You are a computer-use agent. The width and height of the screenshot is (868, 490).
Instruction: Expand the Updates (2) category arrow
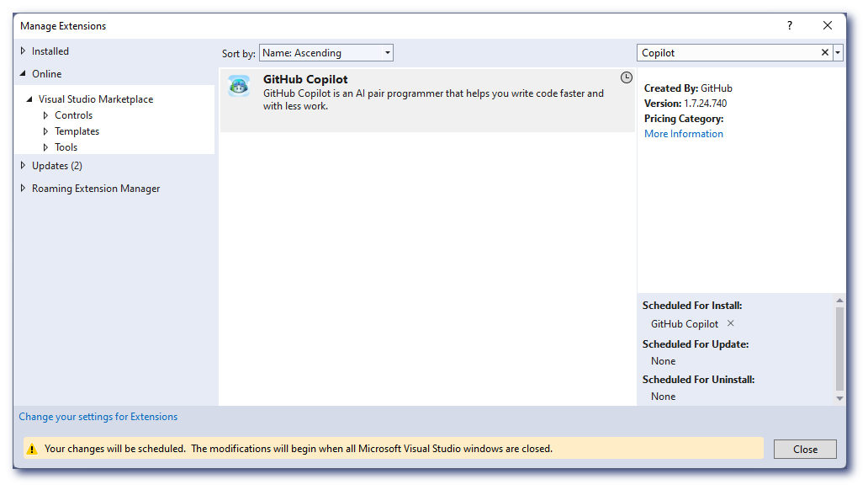23,165
